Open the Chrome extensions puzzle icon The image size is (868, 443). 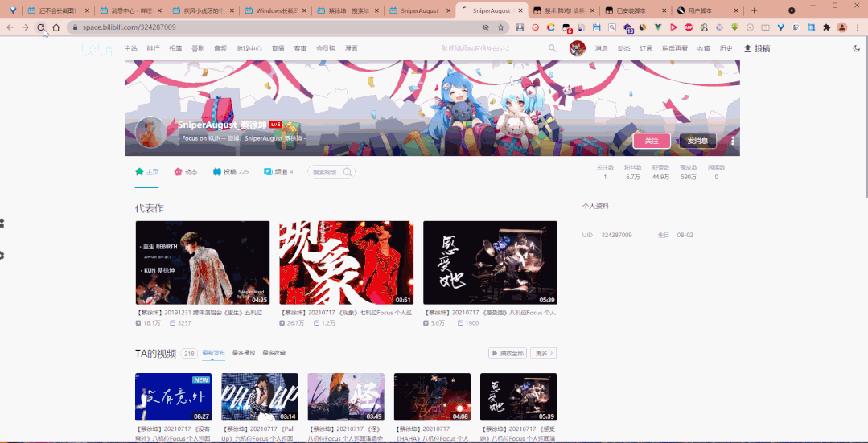(826, 27)
